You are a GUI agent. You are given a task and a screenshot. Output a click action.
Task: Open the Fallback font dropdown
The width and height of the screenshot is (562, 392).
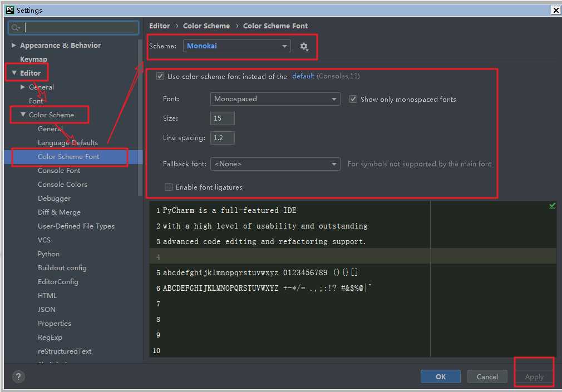pyautogui.click(x=275, y=164)
